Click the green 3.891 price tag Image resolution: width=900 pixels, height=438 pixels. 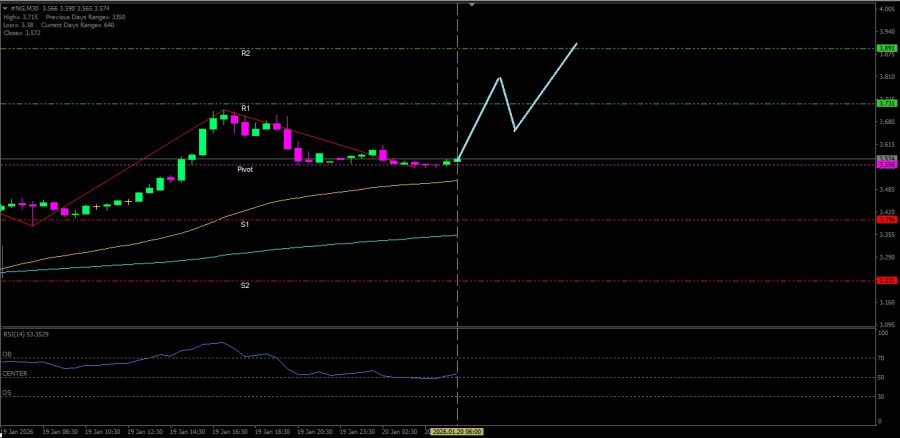coord(887,49)
